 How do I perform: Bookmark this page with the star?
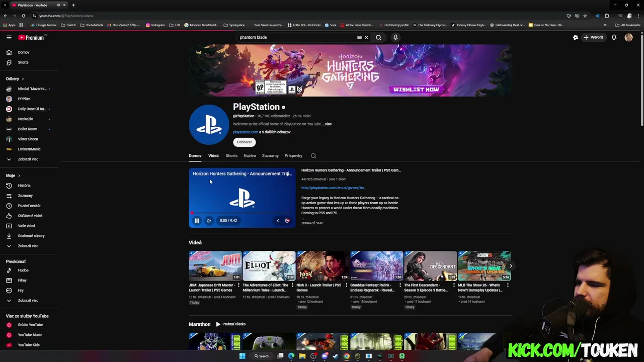pos(585,16)
